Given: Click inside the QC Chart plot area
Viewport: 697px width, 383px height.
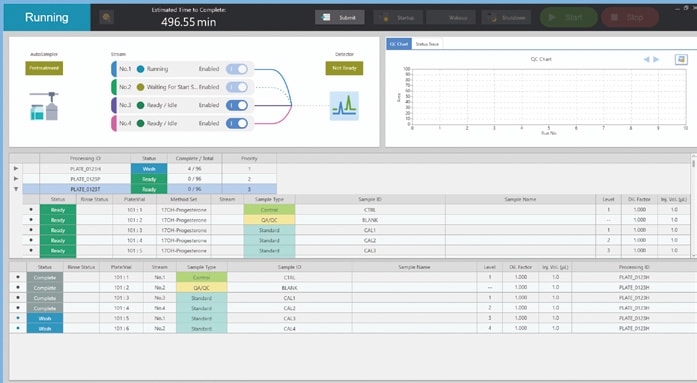Looking at the screenshot, I should coord(549,97).
